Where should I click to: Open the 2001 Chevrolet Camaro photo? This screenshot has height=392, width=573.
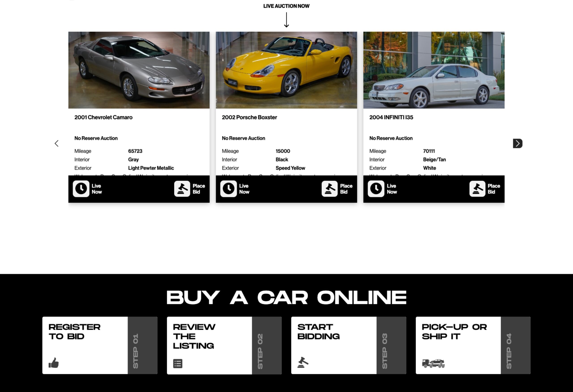click(139, 70)
